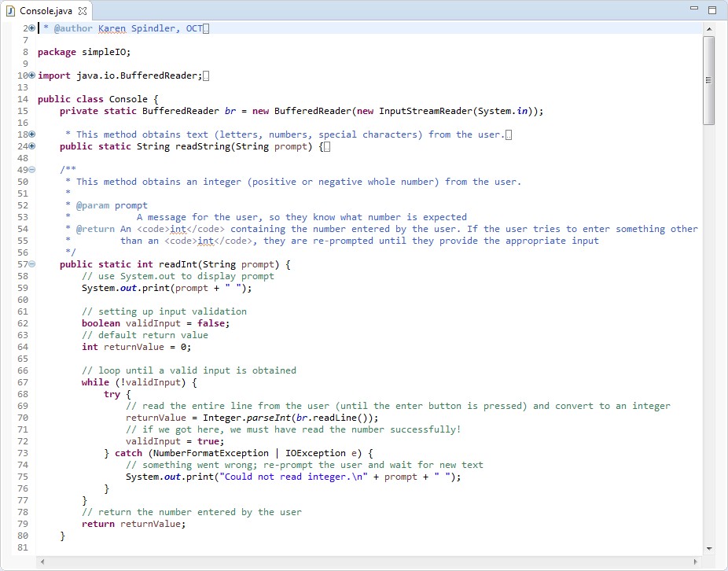Expand the folded comment at line 2

tap(31, 28)
